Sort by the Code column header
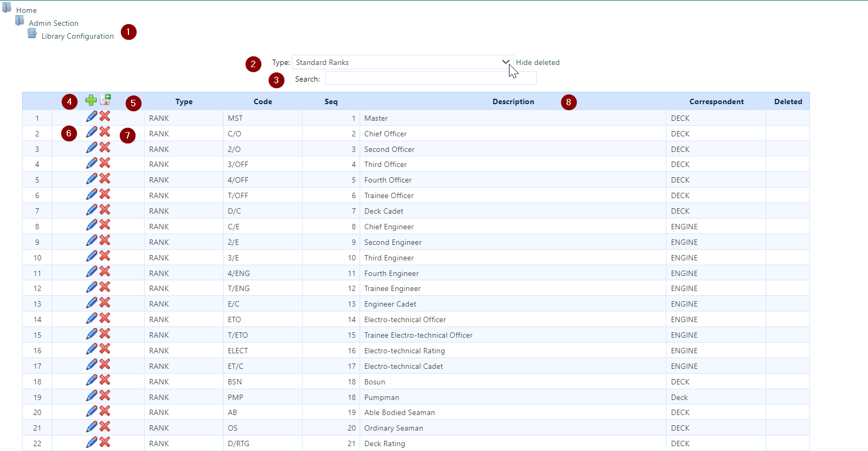868x451 pixels. [263, 101]
